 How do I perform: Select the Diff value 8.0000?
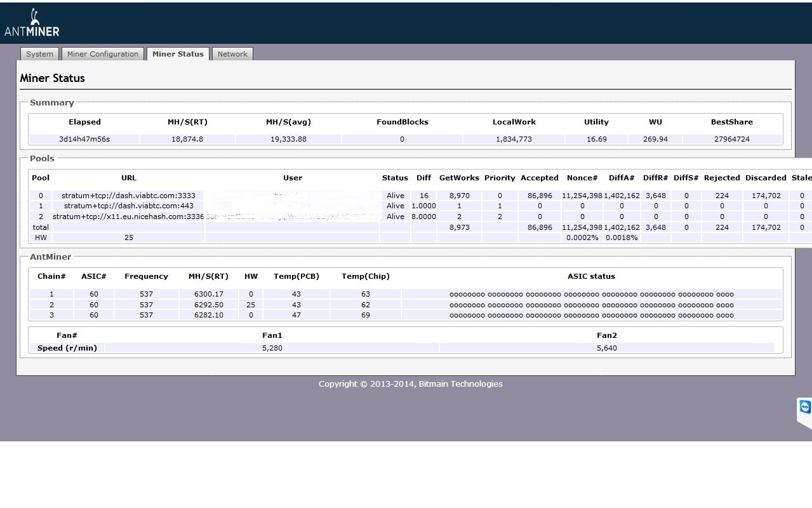click(x=423, y=217)
